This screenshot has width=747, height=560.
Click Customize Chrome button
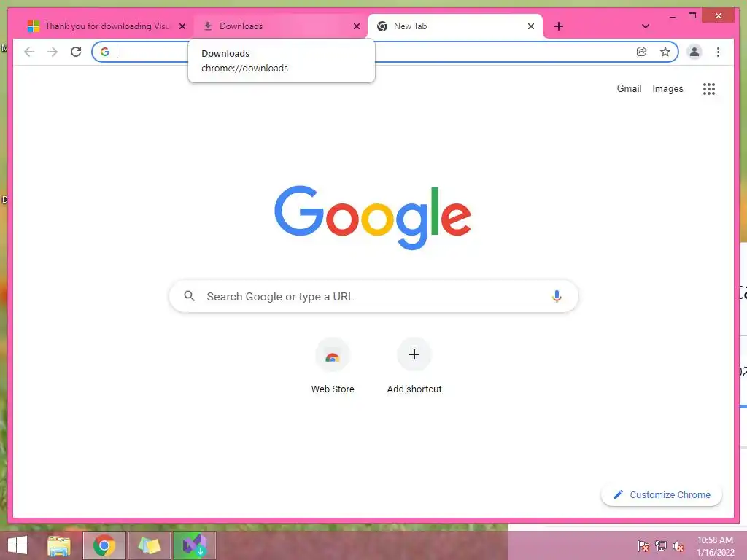click(x=661, y=495)
